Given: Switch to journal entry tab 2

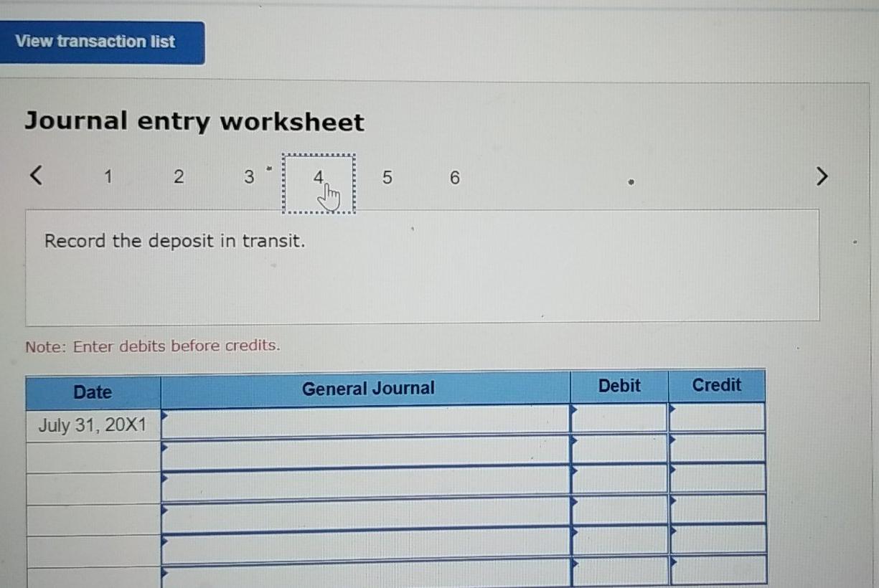Looking at the screenshot, I should tap(178, 176).
